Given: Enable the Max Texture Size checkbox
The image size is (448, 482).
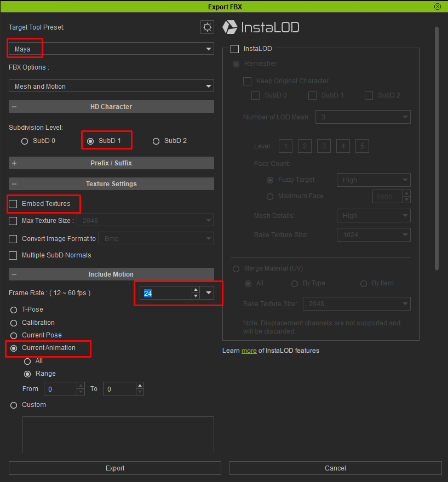Looking at the screenshot, I should pyautogui.click(x=13, y=221).
